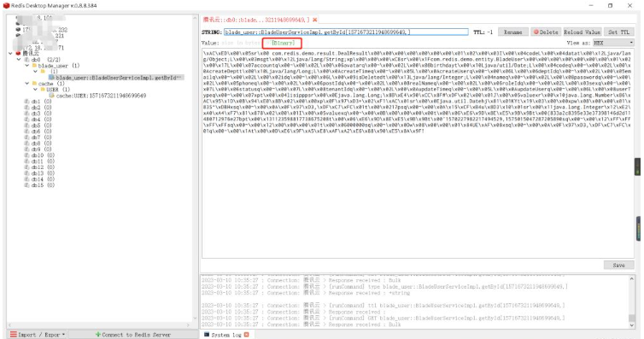
Task: Click Connect to Redis Server
Action: click(x=132, y=335)
